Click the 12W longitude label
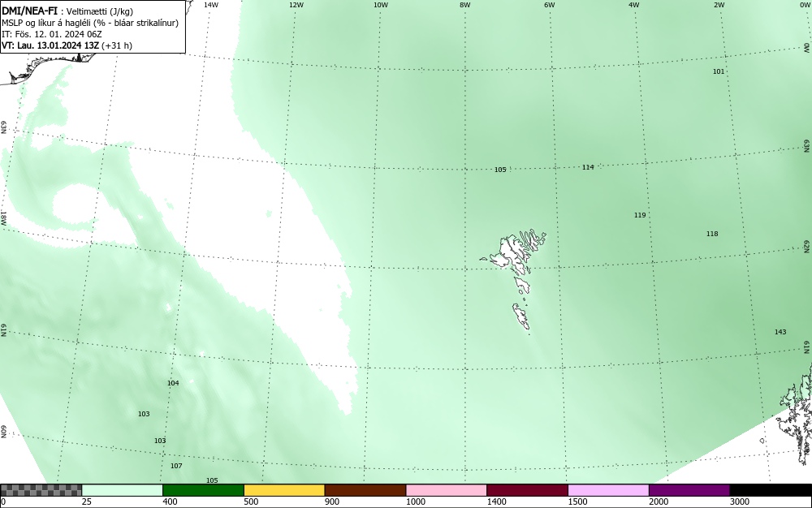The image size is (812, 508). pos(296,5)
